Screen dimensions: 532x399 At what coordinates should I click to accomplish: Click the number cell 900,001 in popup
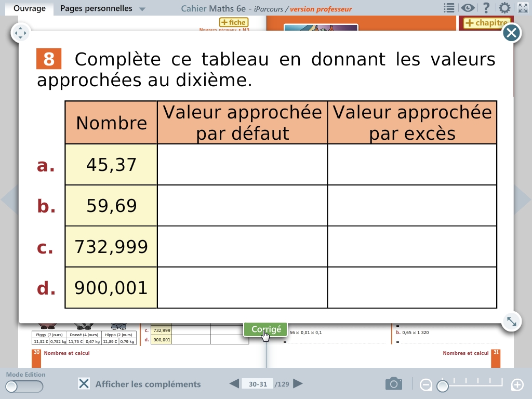(x=111, y=288)
